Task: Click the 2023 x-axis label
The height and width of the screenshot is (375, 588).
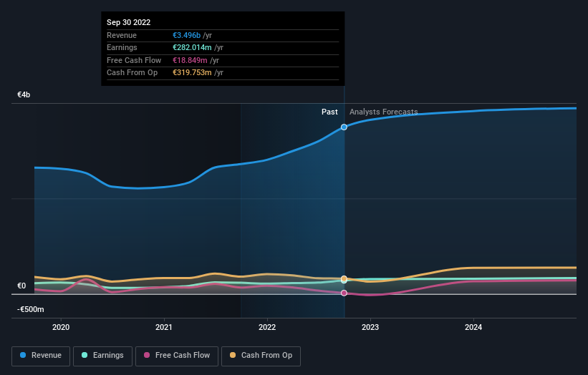Action: [370, 327]
